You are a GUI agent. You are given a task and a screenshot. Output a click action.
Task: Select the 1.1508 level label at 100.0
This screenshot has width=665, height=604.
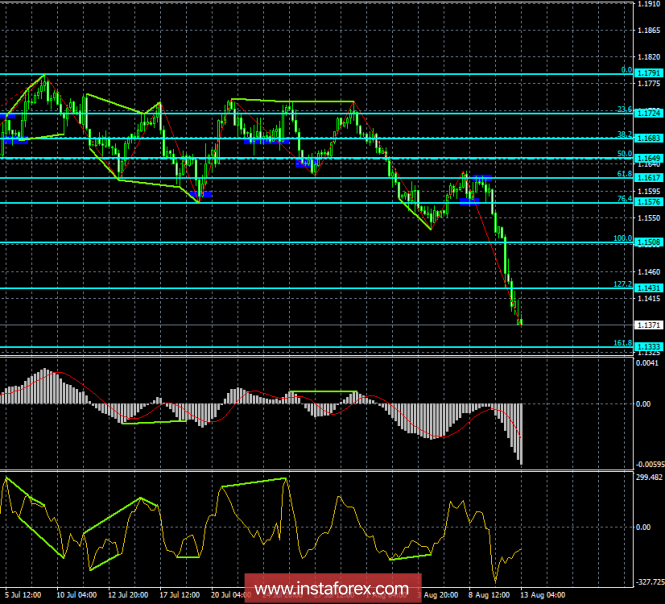tap(646, 242)
